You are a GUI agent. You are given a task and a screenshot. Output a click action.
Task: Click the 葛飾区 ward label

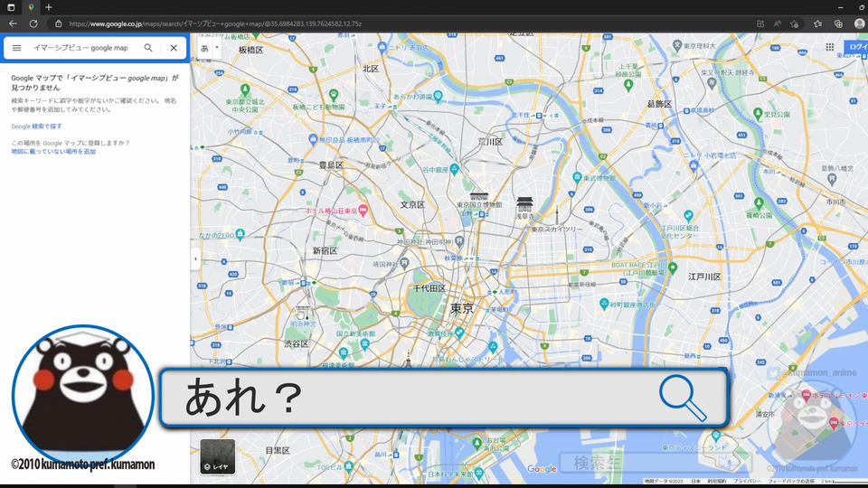pyautogui.click(x=659, y=104)
